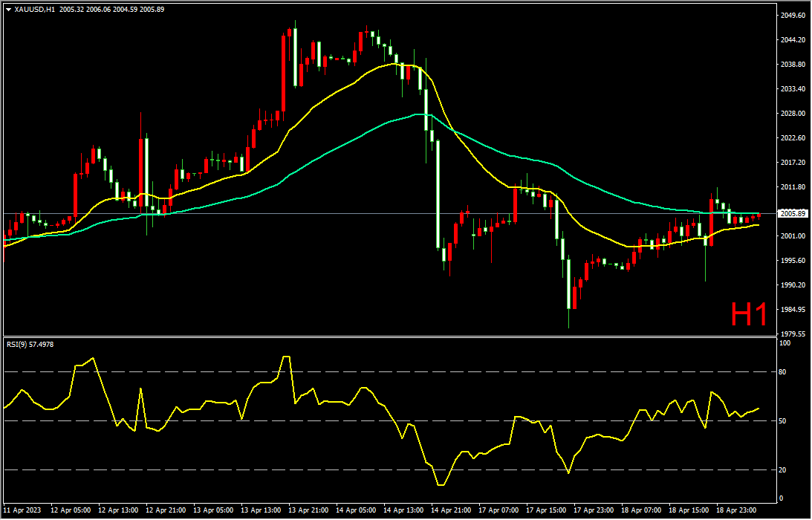This screenshot has height=520, width=812.
Task: Select the 2033.40 price axis label
Action: coord(793,88)
